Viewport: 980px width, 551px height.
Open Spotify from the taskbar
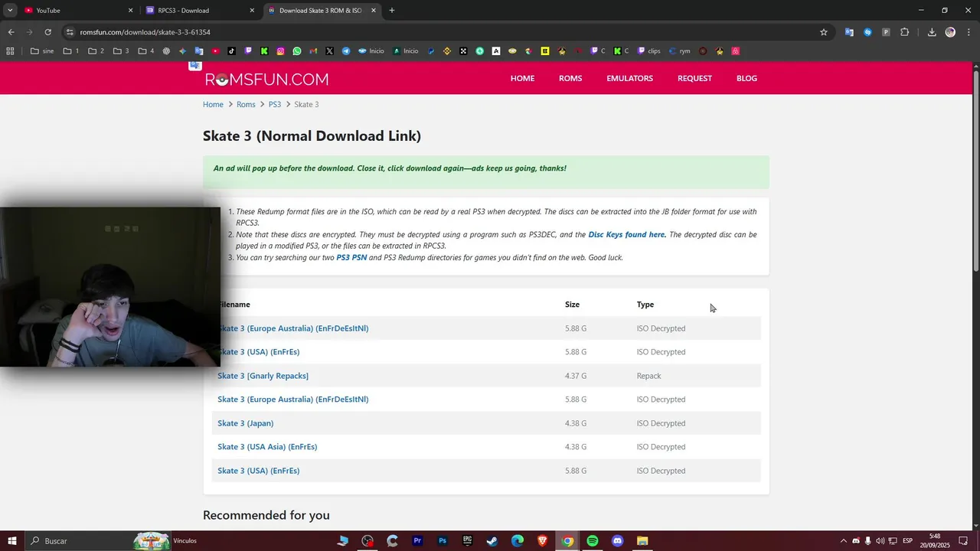[x=593, y=541]
